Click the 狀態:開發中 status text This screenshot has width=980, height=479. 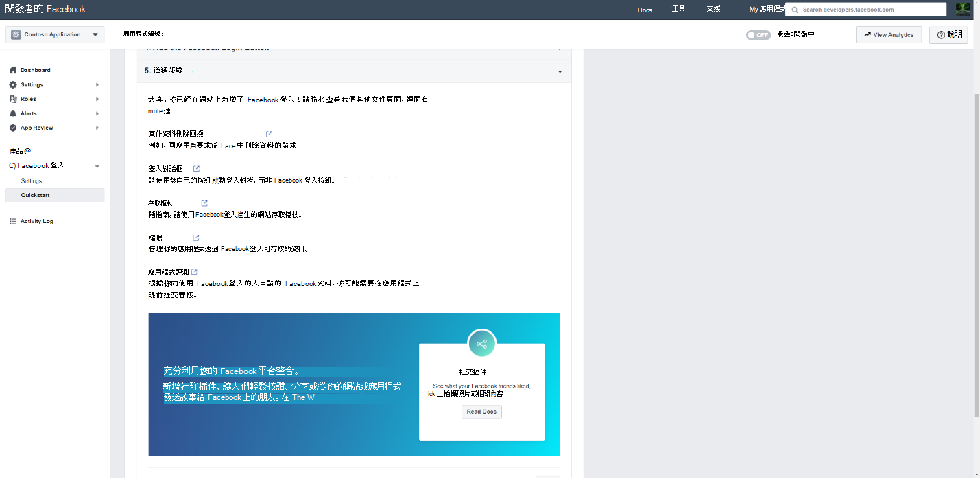796,34
